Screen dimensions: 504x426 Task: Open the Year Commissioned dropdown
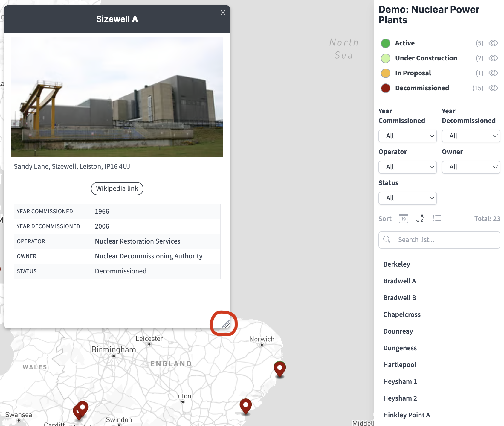click(x=407, y=136)
